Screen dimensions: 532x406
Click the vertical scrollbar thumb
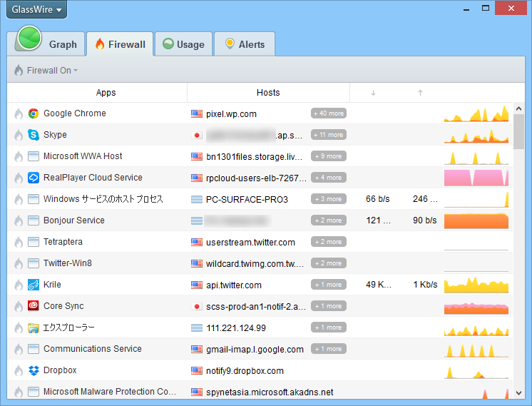tap(518, 132)
